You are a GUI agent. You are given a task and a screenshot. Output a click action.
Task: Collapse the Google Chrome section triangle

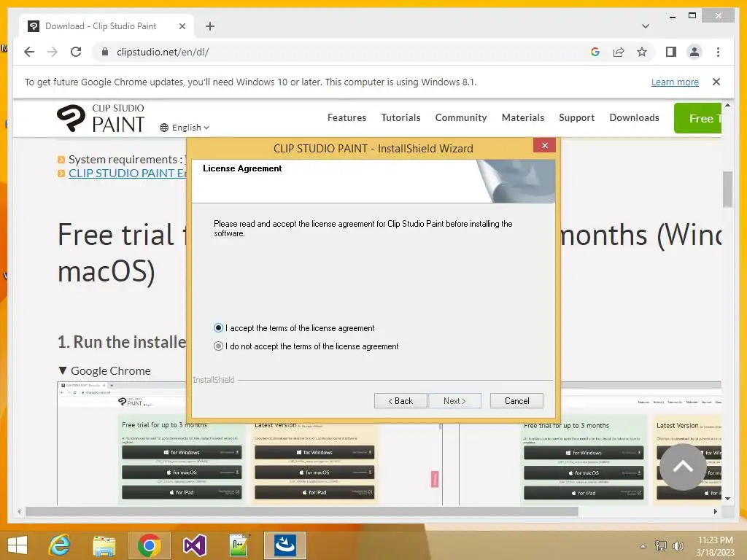pyautogui.click(x=63, y=370)
